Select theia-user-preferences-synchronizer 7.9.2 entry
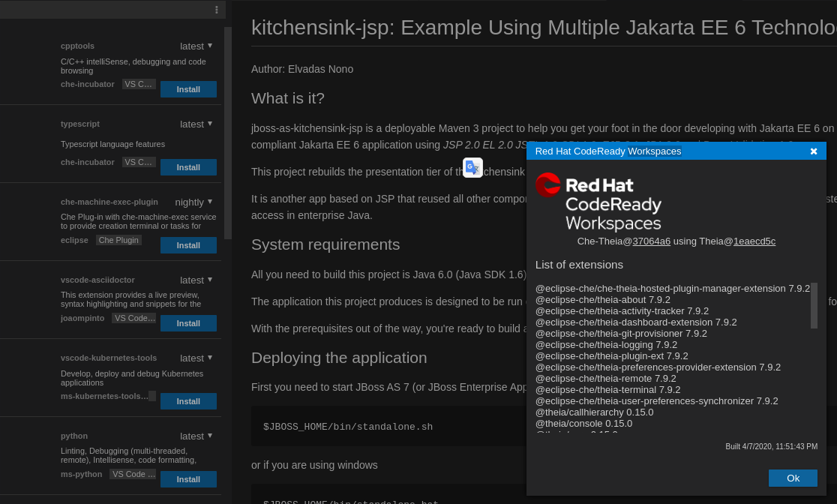The height and width of the screenshot is (504, 837). 656,401
